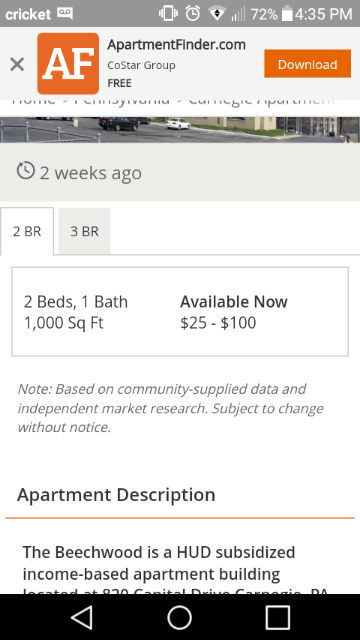Tap the Wi-Fi signal status icon

pos(217,14)
